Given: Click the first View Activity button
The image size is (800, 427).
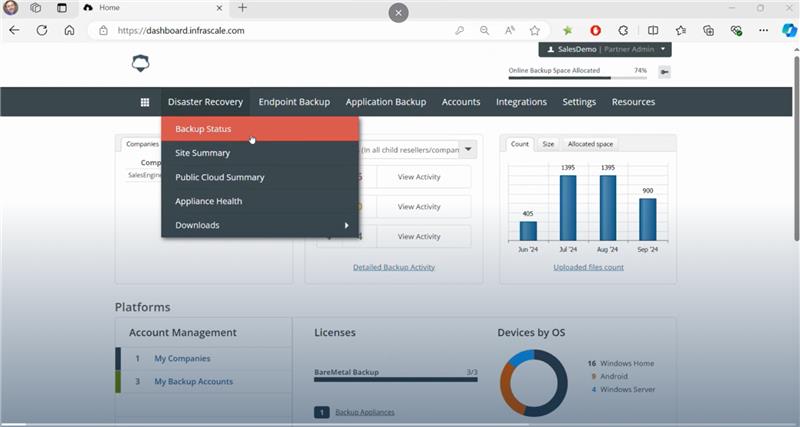Looking at the screenshot, I should coord(419,177).
